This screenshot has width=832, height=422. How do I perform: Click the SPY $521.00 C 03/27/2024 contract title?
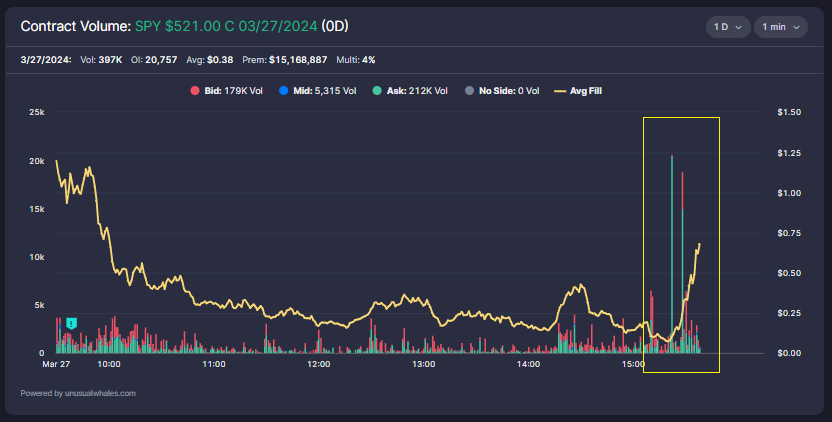point(226,26)
